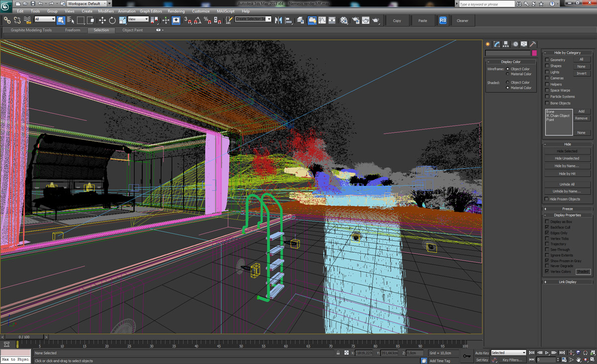Open the Utilities hammer panel tab
597x364 pixels.
[532, 44]
